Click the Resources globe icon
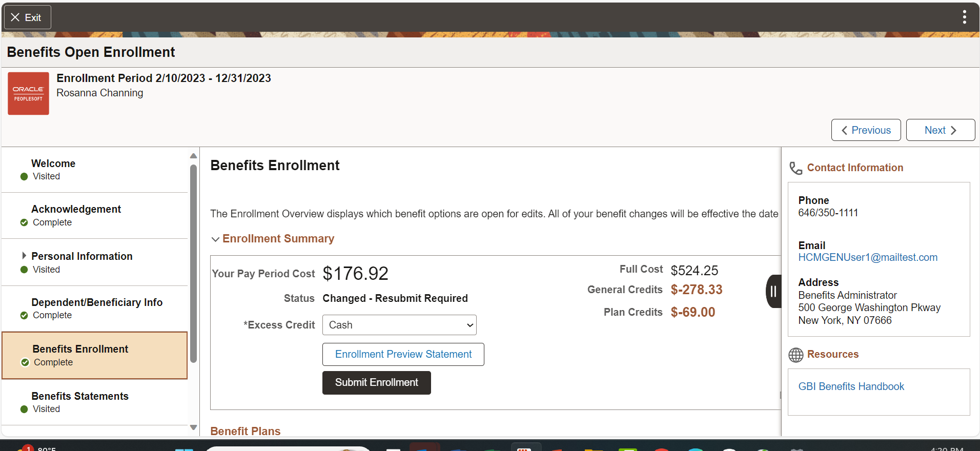This screenshot has width=980, height=451. pyautogui.click(x=795, y=355)
